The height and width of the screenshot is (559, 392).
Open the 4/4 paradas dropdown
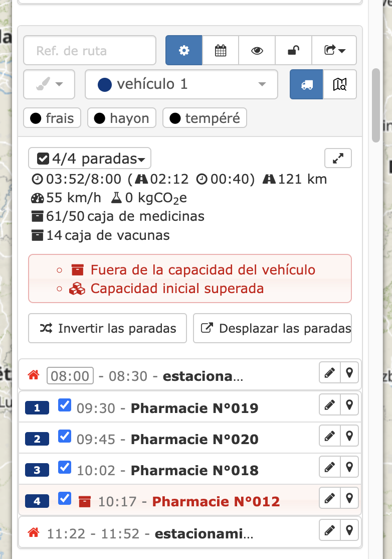[90, 159]
